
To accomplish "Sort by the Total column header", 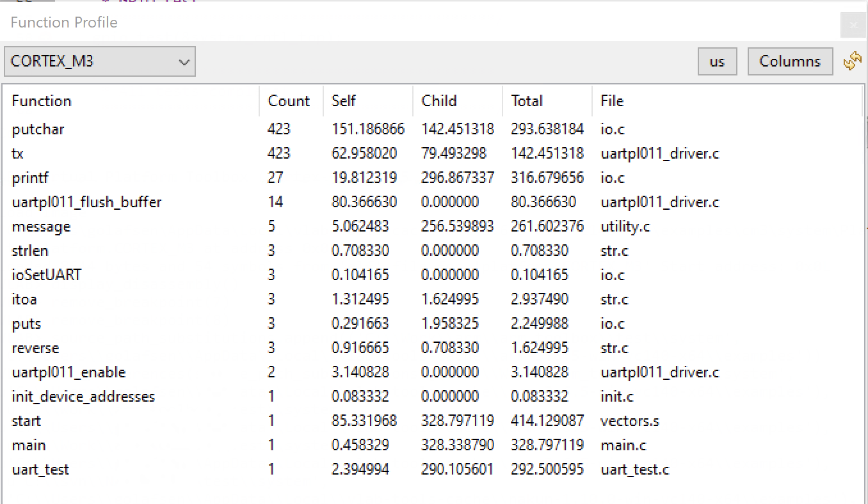I will tap(547, 101).
